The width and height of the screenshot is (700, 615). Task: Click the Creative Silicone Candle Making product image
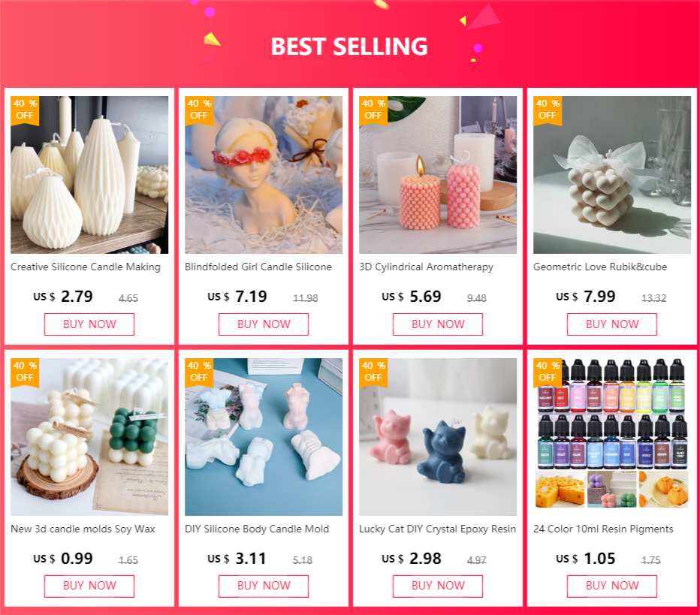[89, 175]
